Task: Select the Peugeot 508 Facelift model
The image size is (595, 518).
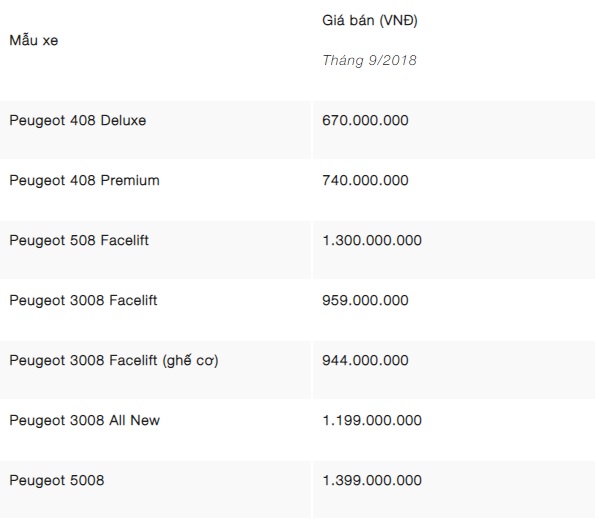Action: point(79,240)
